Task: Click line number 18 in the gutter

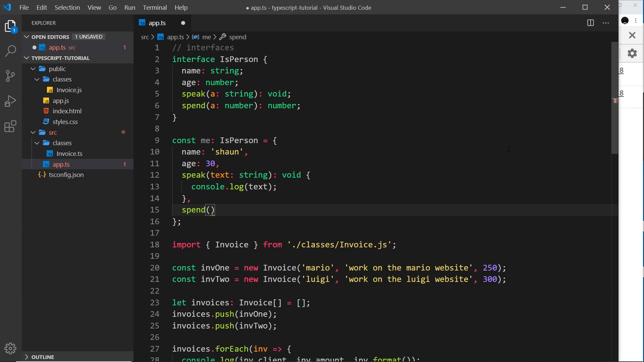Action: tap(155, 245)
